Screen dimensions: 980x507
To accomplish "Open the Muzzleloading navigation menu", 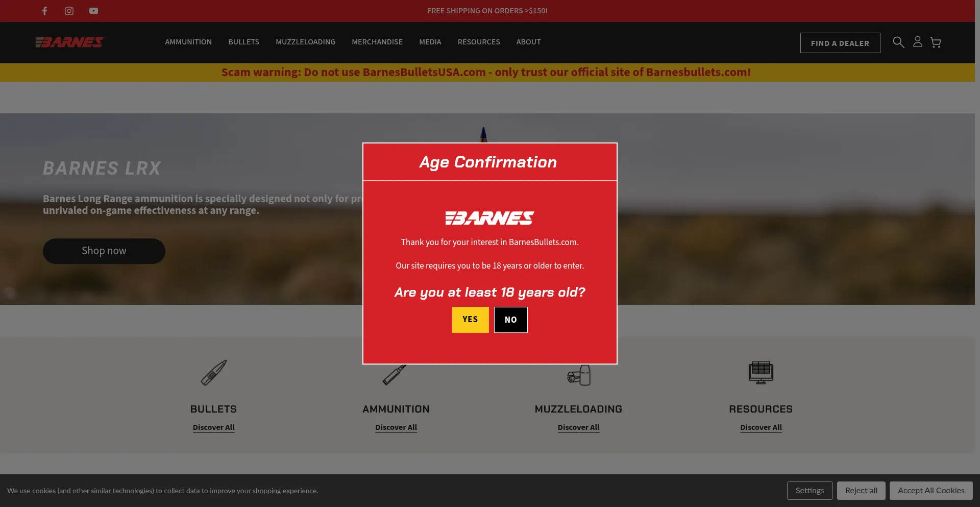I will coord(305,42).
